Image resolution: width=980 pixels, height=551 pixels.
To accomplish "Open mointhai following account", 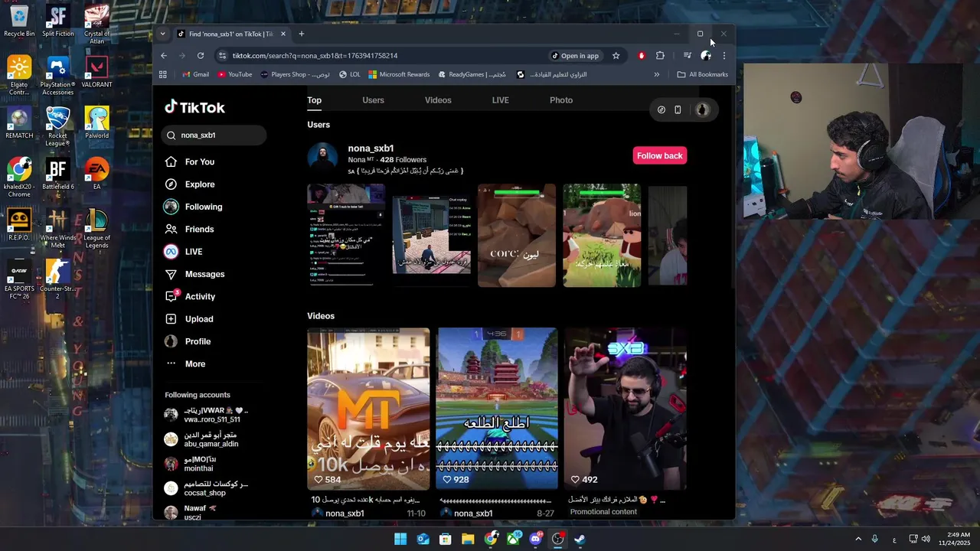I will coord(190,464).
